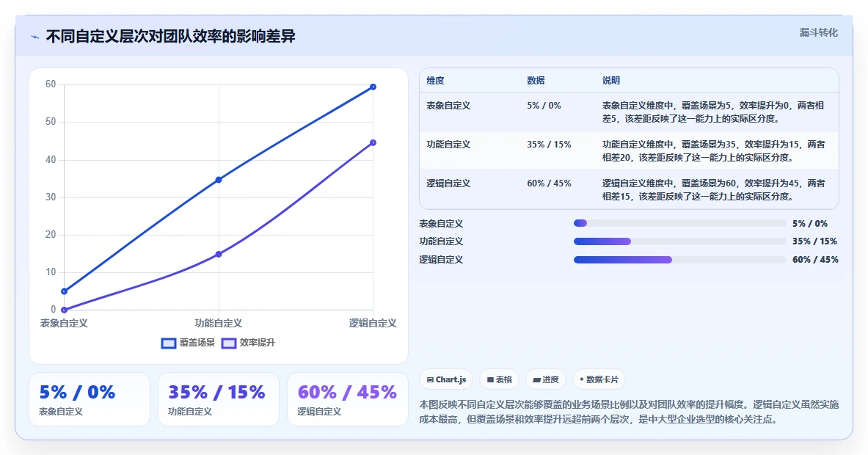Click the 5% / 0% data card
The image size is (868, 455).
coord(89,399)
